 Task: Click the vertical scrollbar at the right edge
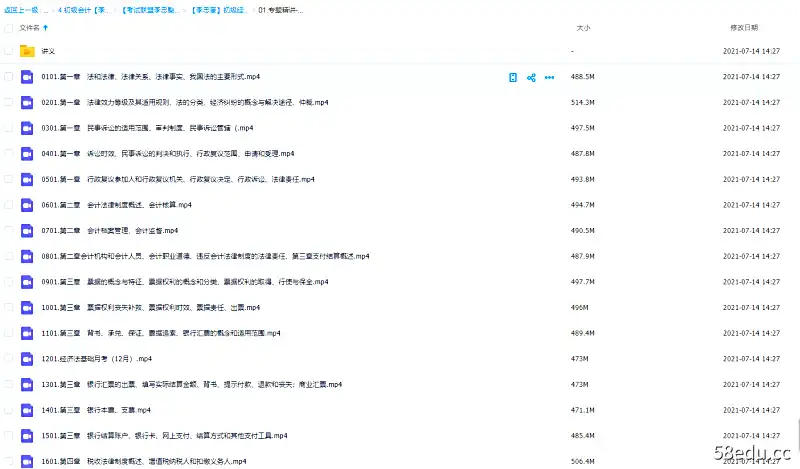pyautogui.click(x=798, y=433)
